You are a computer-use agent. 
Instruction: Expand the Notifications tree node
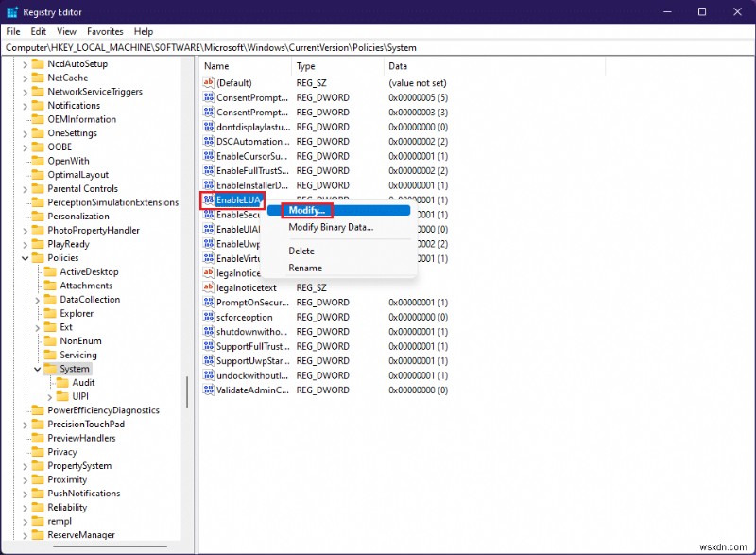[x=26, y=106]
